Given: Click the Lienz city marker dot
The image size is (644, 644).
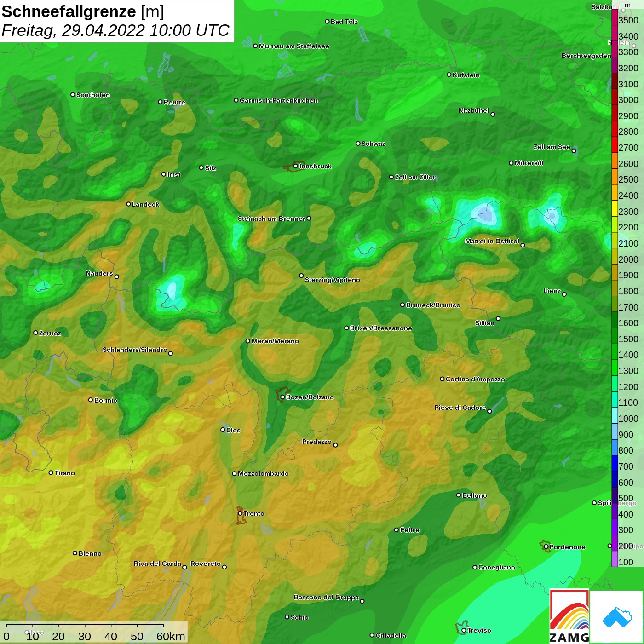Looking at the screenshot, I should point(564,294).
